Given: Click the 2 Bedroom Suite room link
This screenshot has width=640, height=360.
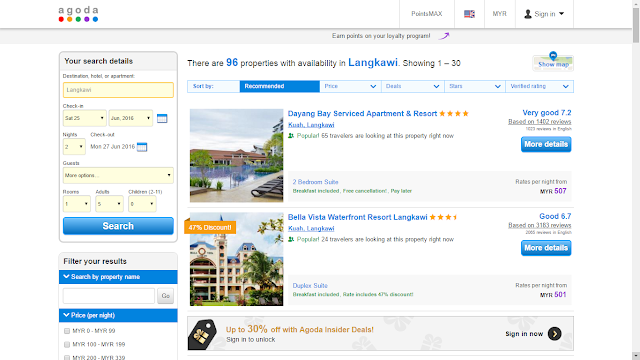Looking at the screenshot, I should pyautogui.click(x=316, y=182).
